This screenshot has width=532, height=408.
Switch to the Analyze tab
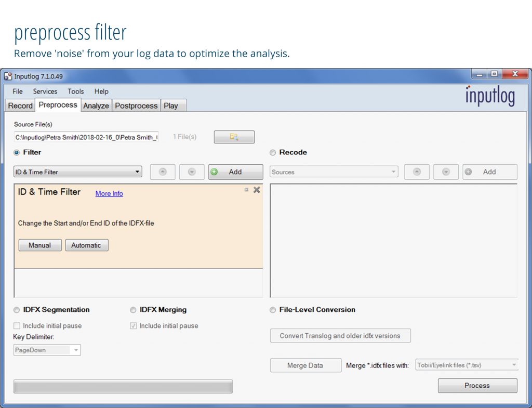click(96, 106)
